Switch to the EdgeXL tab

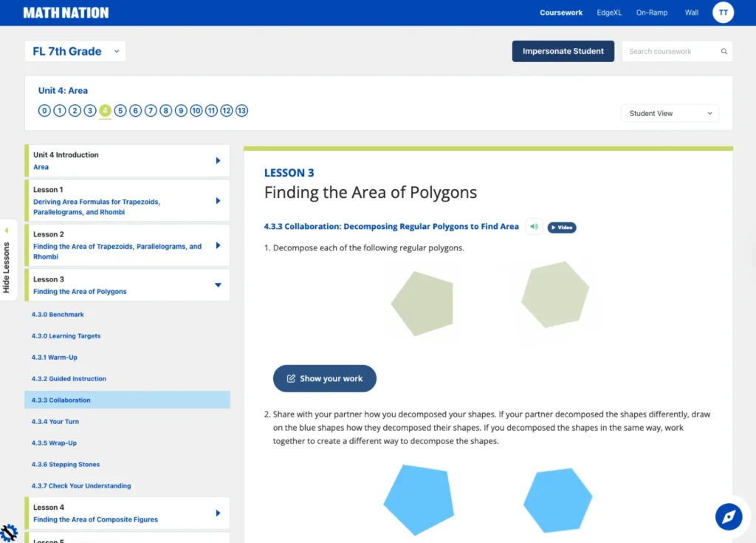point(609,13)
